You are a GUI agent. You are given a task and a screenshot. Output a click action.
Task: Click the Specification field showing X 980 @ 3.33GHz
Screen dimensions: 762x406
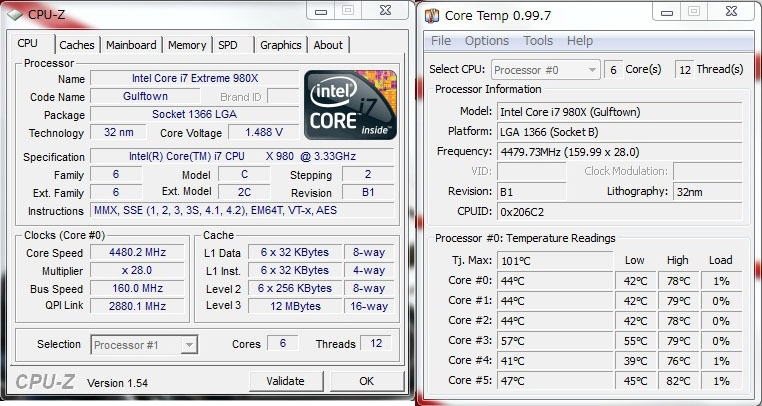242,157
